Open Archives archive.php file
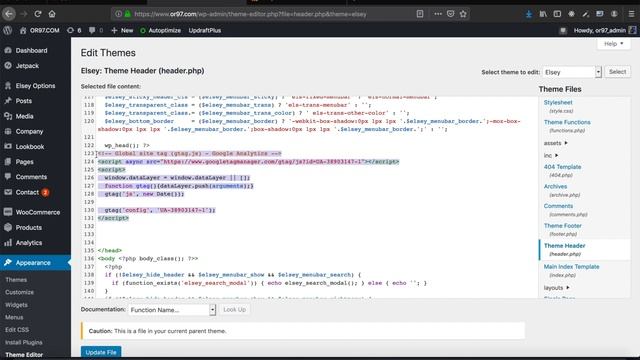Image resolution: width=640 pixels, height=360 pixels. pyautogui.click(x=555, y=187)
